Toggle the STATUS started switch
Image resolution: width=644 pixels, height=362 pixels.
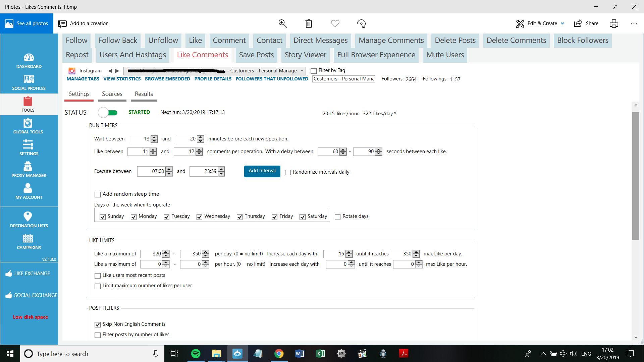[108, 113]
